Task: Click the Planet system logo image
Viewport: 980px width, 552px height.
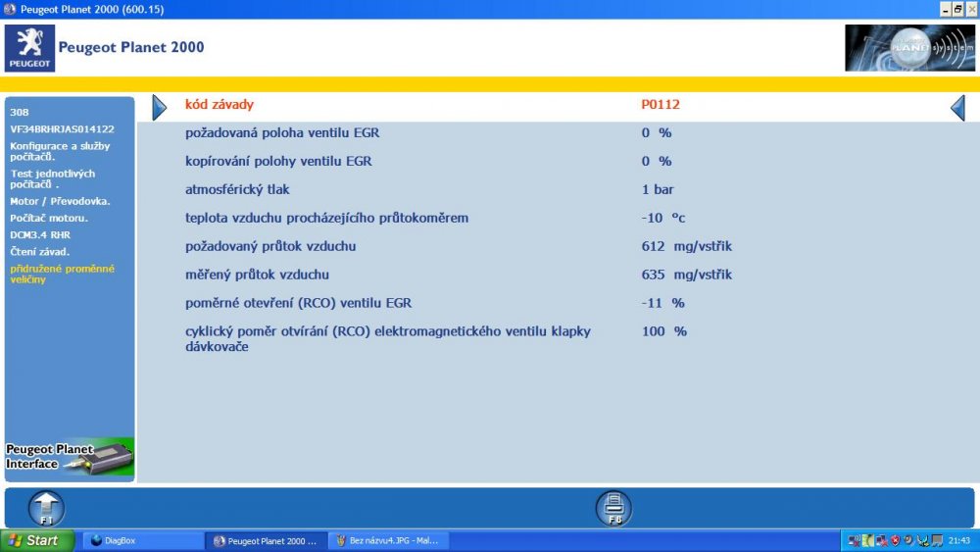Action: [x=909, y=48]
